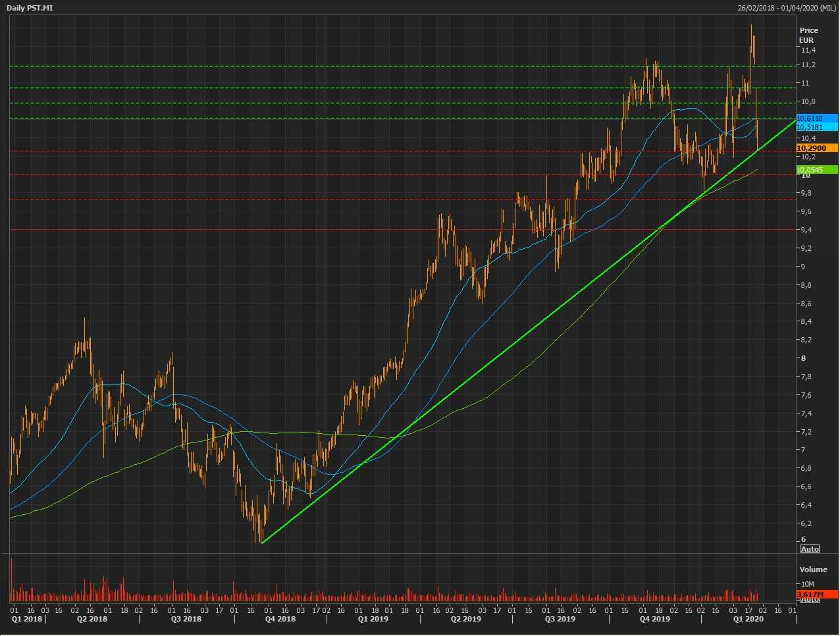This screenshot has width=840, height=636.
Task: Click the 9,4 price axis label
Action: (x=806, y=230)
